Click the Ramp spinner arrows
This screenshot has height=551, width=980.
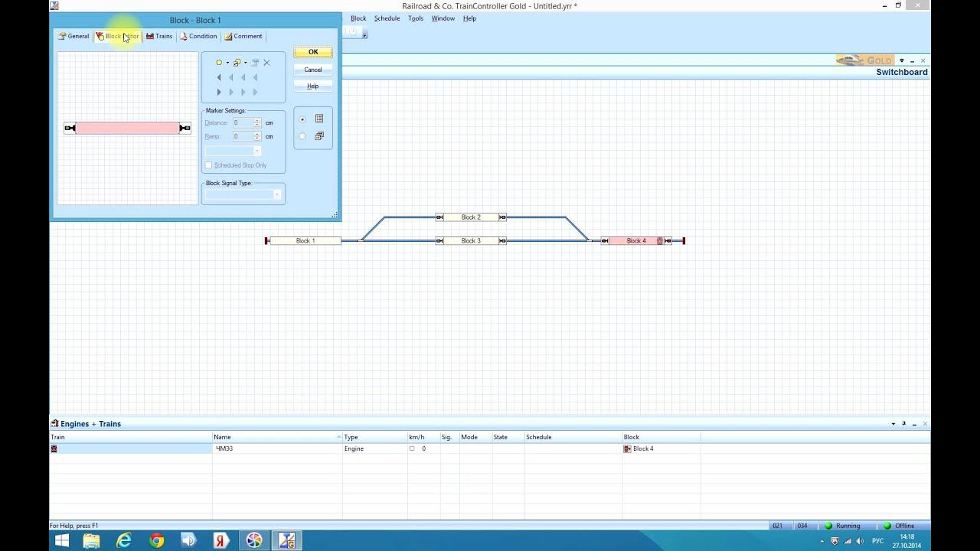257,136
